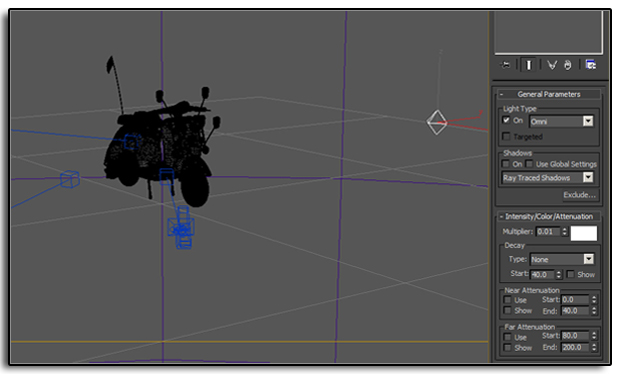Screen dimensions: 620x374
Task: Select the blue cube helper on left
Action: (70, 179)
